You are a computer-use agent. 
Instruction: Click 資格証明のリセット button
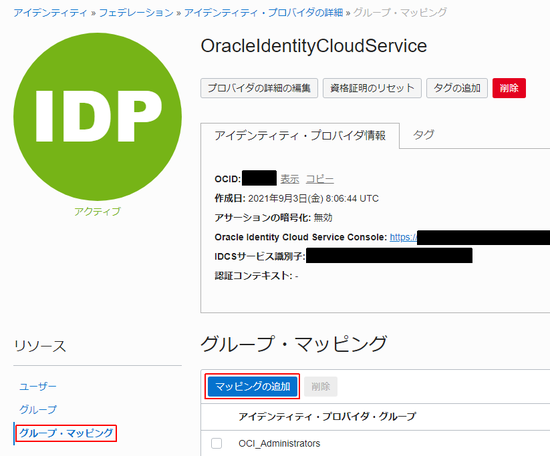372,88
